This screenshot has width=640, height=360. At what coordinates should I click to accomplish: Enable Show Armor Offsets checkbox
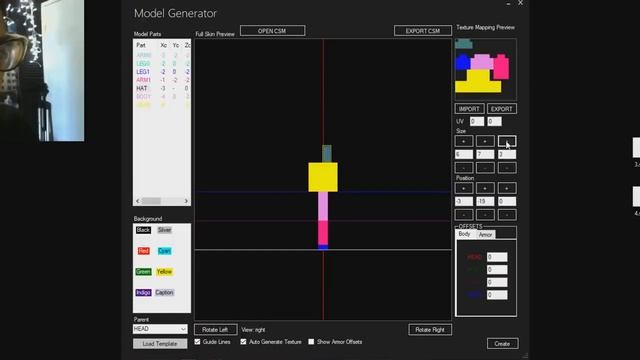[311, 342]
